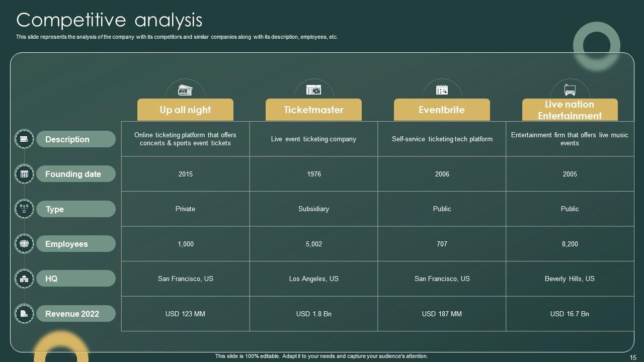The height and width of the screenshot is (362, 644).
Task: Click Eventbrite's San Francisco HQ cell
Action: [442, 279]
